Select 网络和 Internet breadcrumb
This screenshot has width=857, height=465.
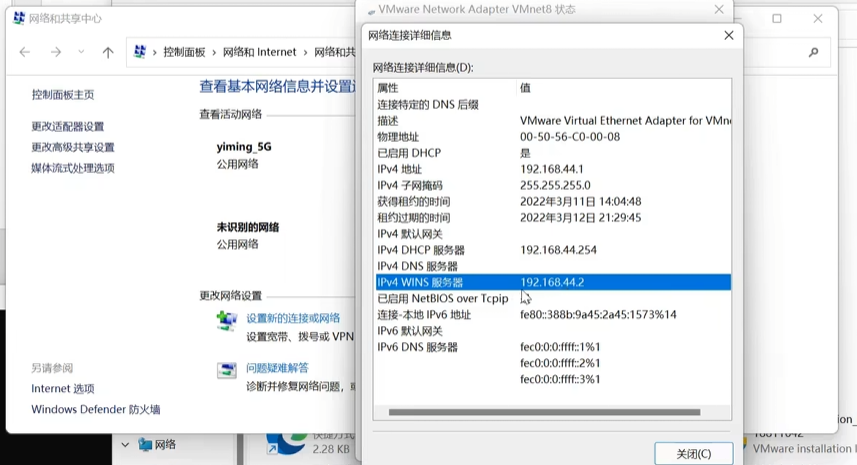(x=259, y=52)
